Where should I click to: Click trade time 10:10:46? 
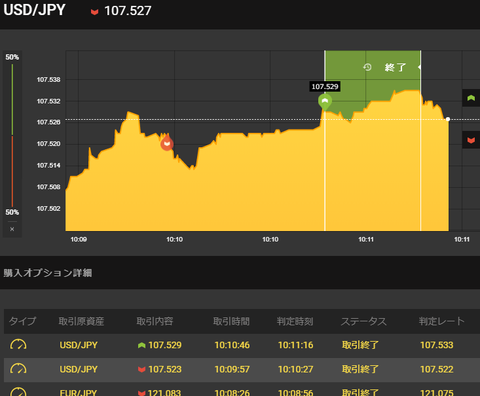point(232,345)
